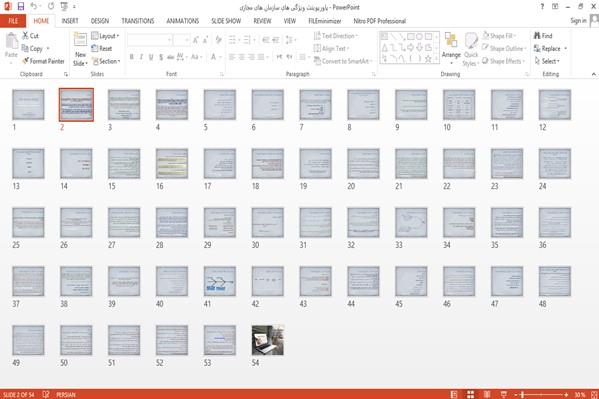Switch to the TRANSITIONS tab

[x=138, y=21]
